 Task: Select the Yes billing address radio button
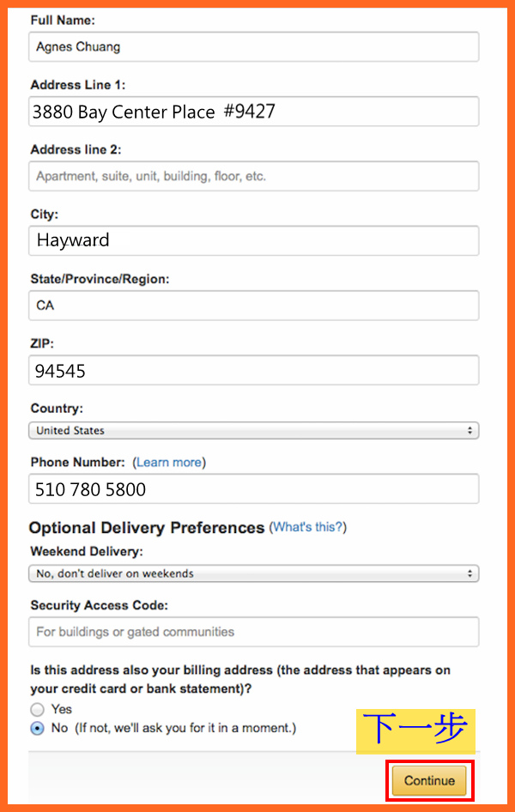point(37,710)
